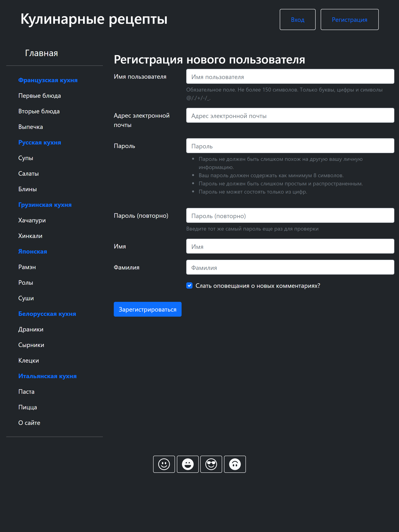Image resolution: width=399 pixels, height=532 pixels.
Task: Click hint Введите тот же самый пароль
Action: [252, 229]
